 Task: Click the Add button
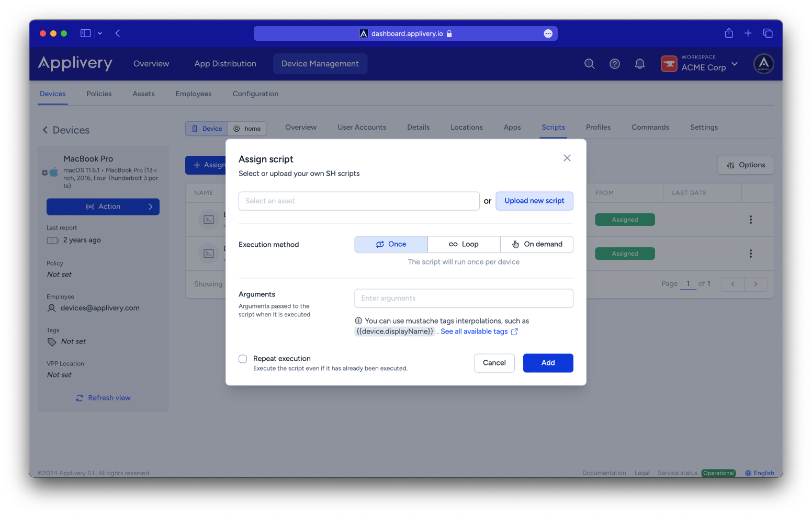pyautogui.click(x=548, y=363)
